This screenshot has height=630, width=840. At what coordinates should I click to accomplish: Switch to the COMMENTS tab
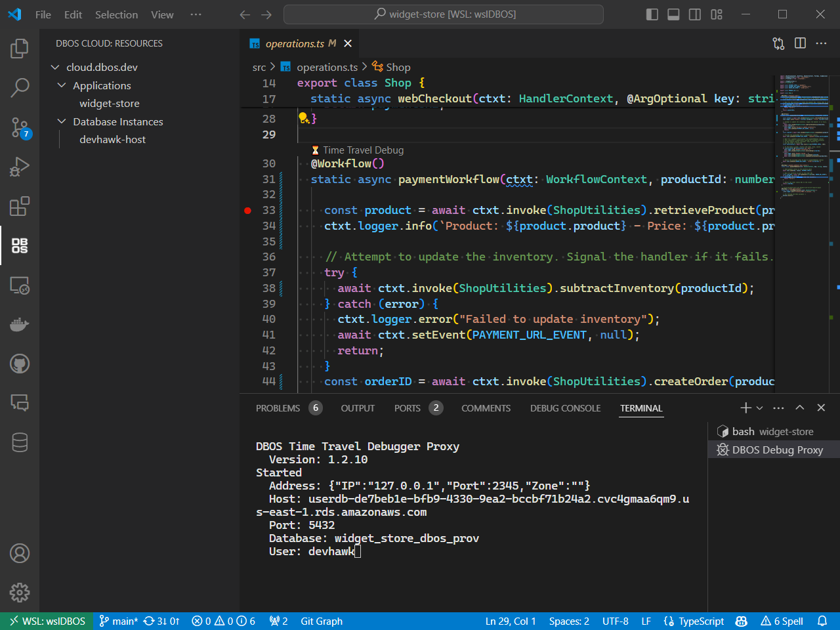click(x=486, y=408)
